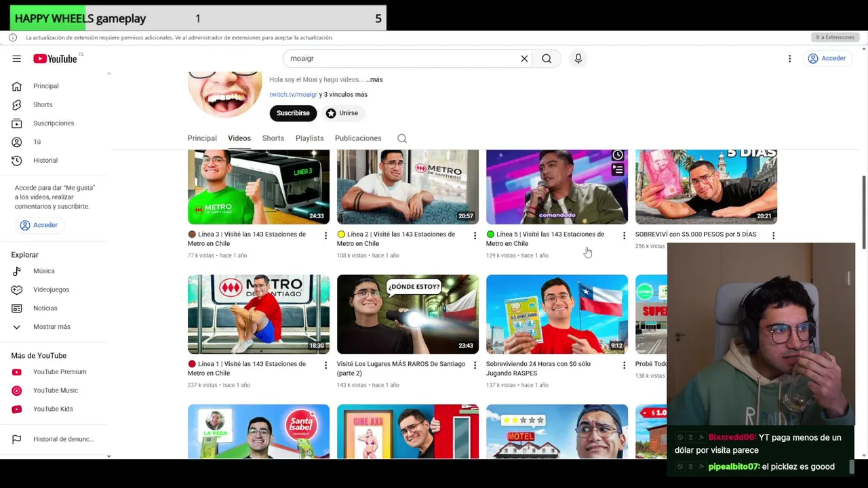Open Sobreviviendo 24 Horas RASPES thumbnail
The height and width of the screenshot is (488, 868).
tap(557, 314)
